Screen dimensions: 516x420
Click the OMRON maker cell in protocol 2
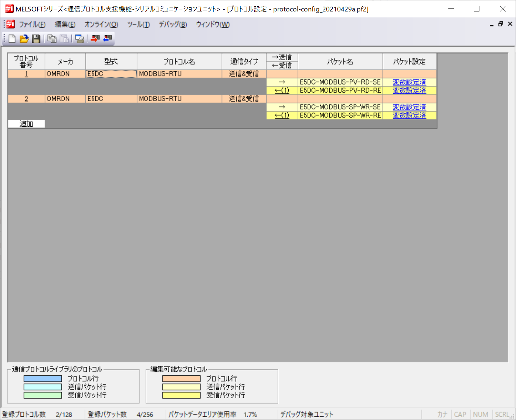65,99
